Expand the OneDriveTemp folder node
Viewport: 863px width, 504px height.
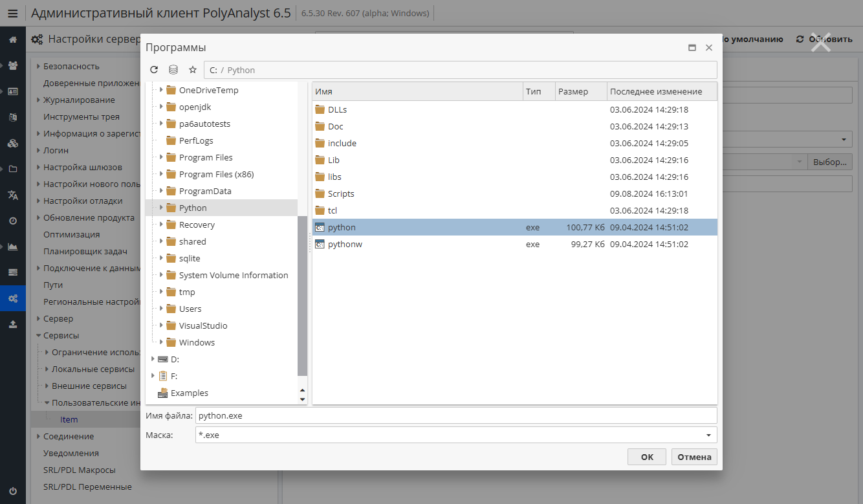tap(161, 90)
